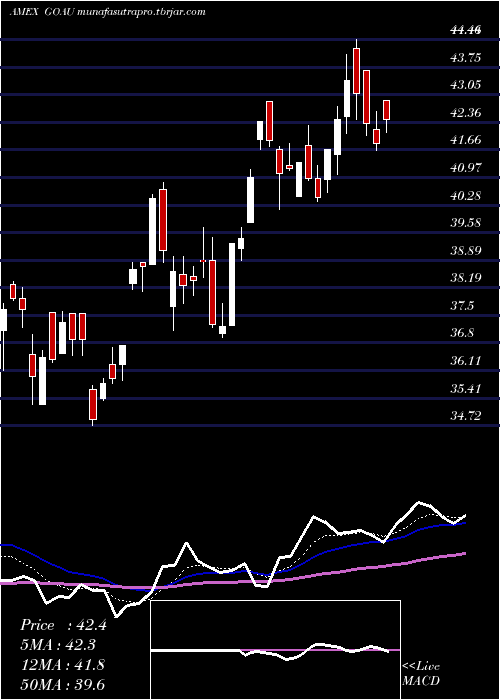Click the 43.05 price axis label

tap(466, 85)
